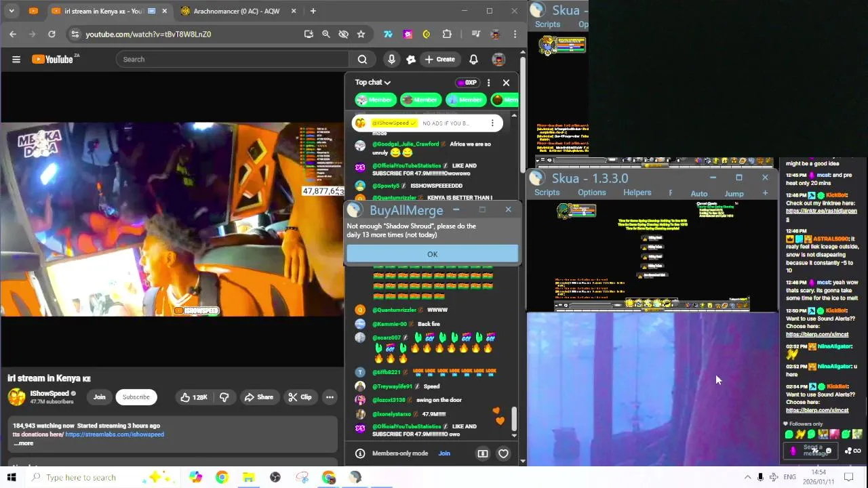The width and height of the screenshot is (868, 488).
Task: Select Auto in Skua 1.3.3.0
Action: coord(699,194)
